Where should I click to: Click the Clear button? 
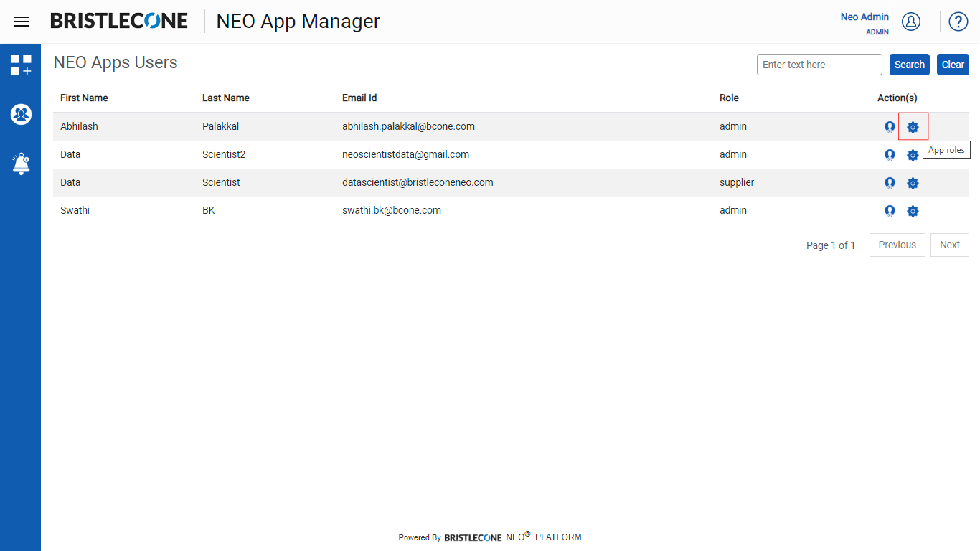[x=953, y=65]
